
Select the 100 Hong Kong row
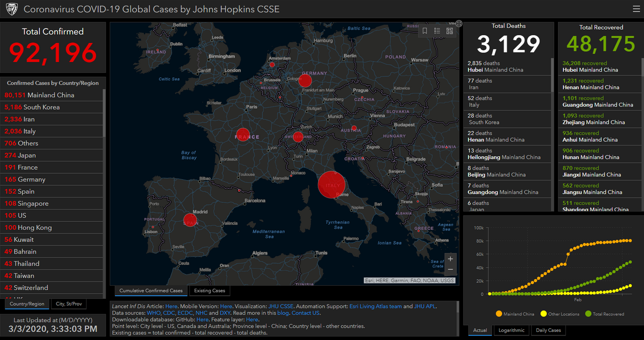[x=52, y=228]
